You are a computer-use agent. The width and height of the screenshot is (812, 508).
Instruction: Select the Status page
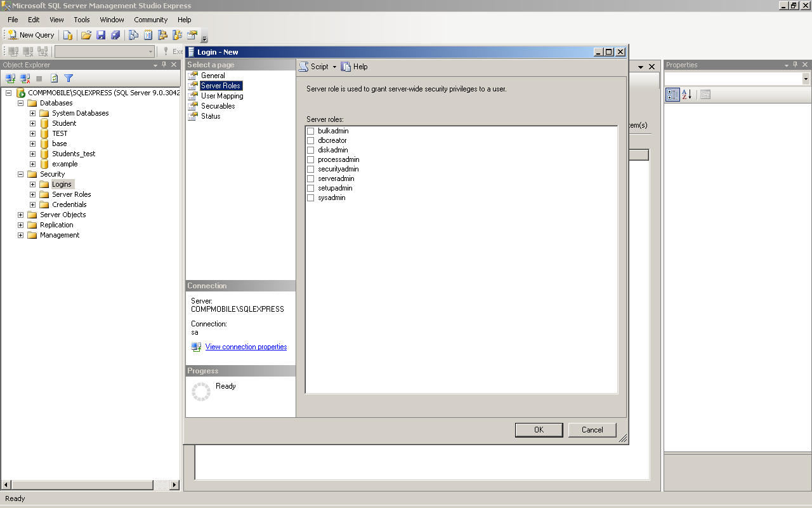point(211,116)
